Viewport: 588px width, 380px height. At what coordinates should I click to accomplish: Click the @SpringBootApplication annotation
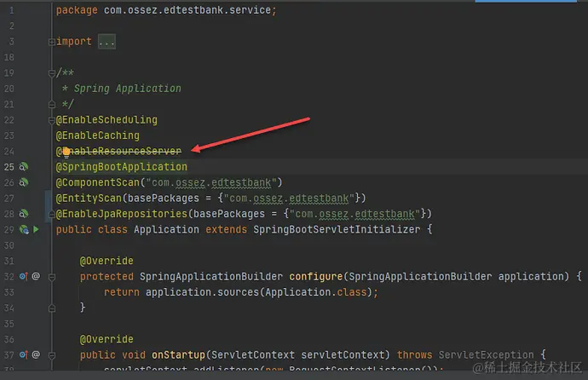pos(122,167)
